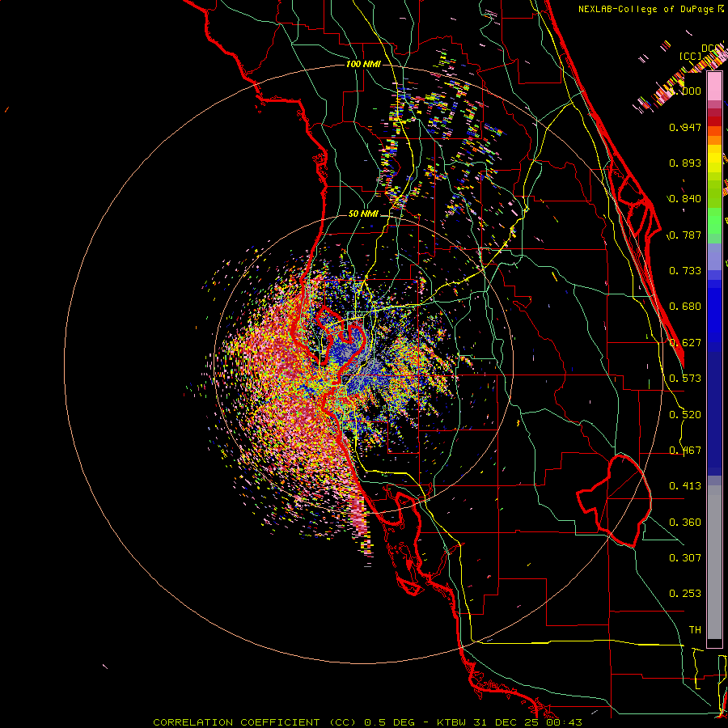Click the 0.893 legend value

pos(685,163)
